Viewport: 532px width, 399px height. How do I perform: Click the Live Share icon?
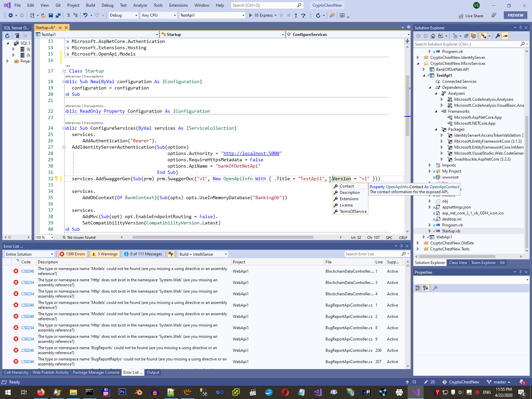461,16
